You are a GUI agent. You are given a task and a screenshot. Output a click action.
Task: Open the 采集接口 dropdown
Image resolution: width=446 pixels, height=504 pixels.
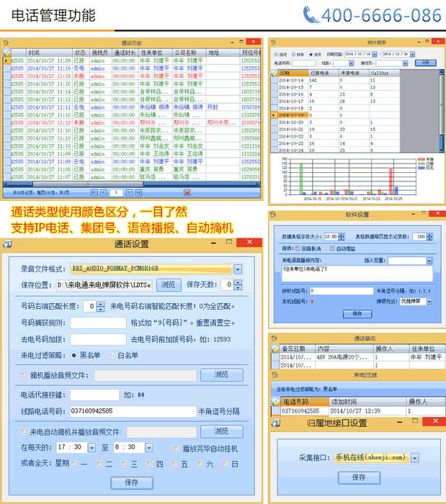click(x=414, y=457)
